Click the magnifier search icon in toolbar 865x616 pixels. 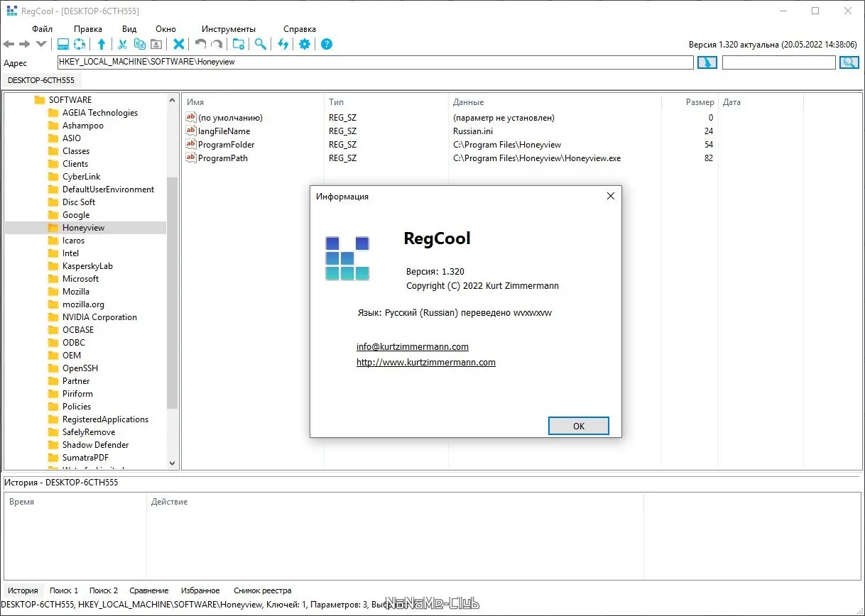click(261, 44)
